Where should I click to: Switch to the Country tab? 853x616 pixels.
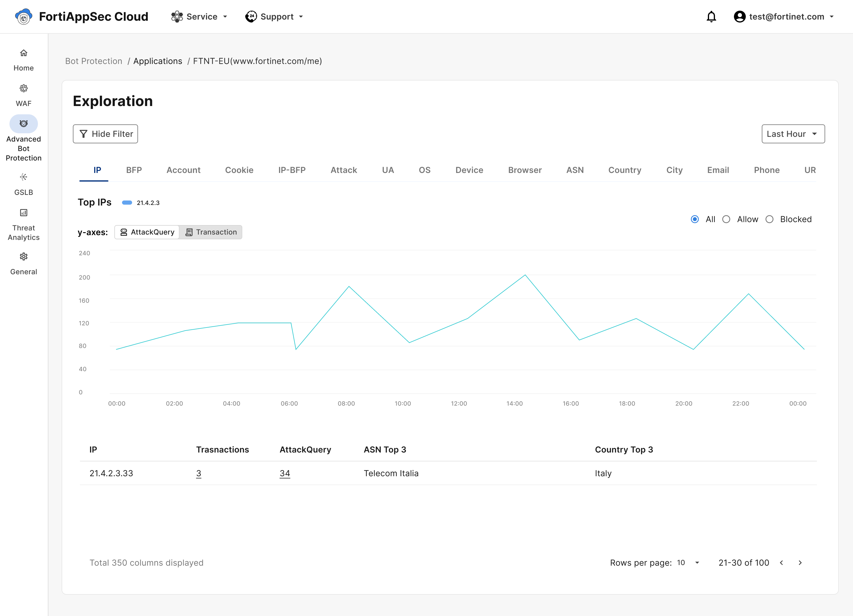point(624,170)
